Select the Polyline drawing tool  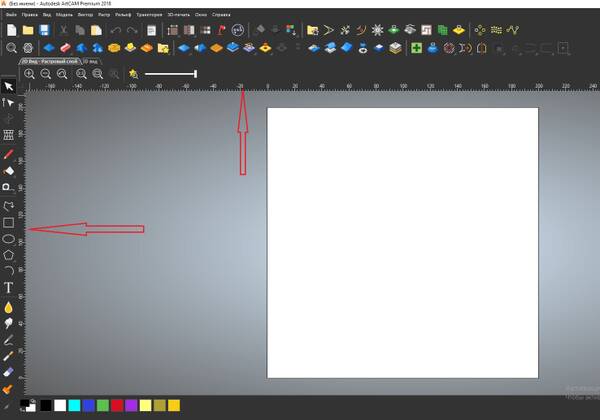coord(8,206)
